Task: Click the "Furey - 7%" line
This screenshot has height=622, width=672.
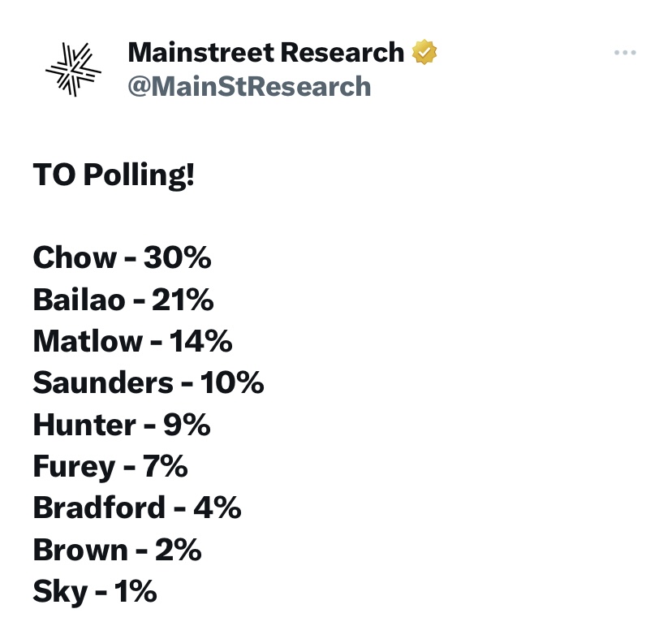Action: (x=110, y=467)
